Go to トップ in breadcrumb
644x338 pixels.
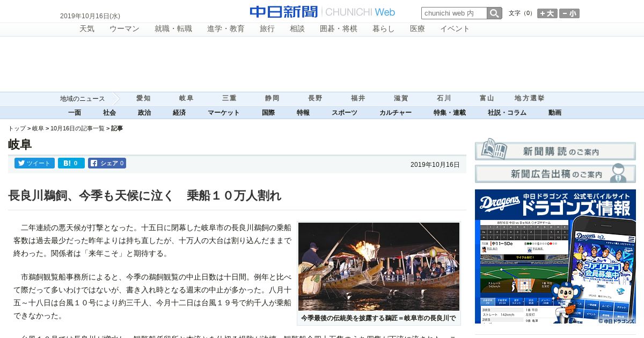(x=17, y=129)
